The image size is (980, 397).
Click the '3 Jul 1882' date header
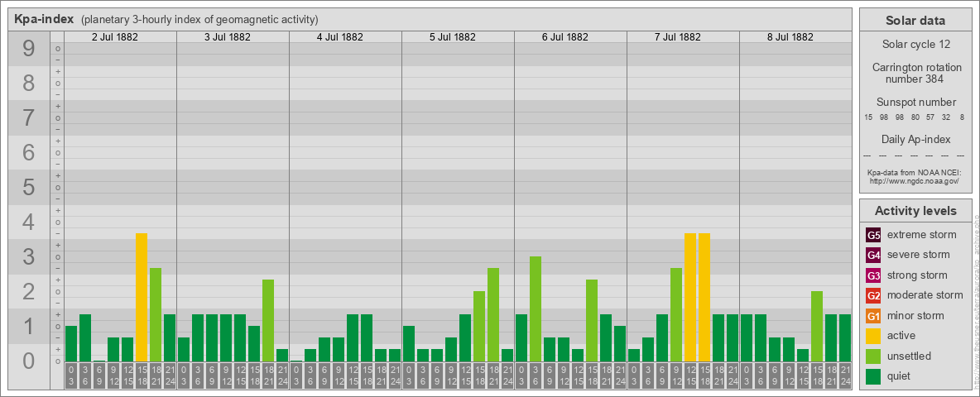228,37
